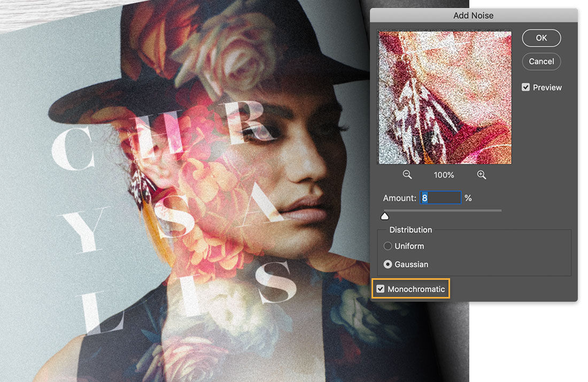Click the Amount slider handle
The width and height of the screenshot is (588, 382).
click(385, 215)
